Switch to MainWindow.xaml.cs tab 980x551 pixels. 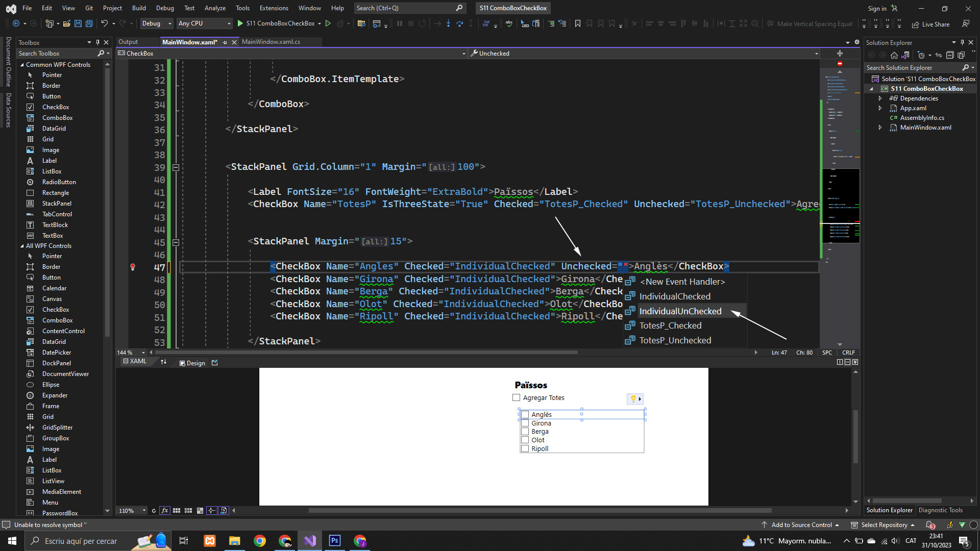coord(271,42)
